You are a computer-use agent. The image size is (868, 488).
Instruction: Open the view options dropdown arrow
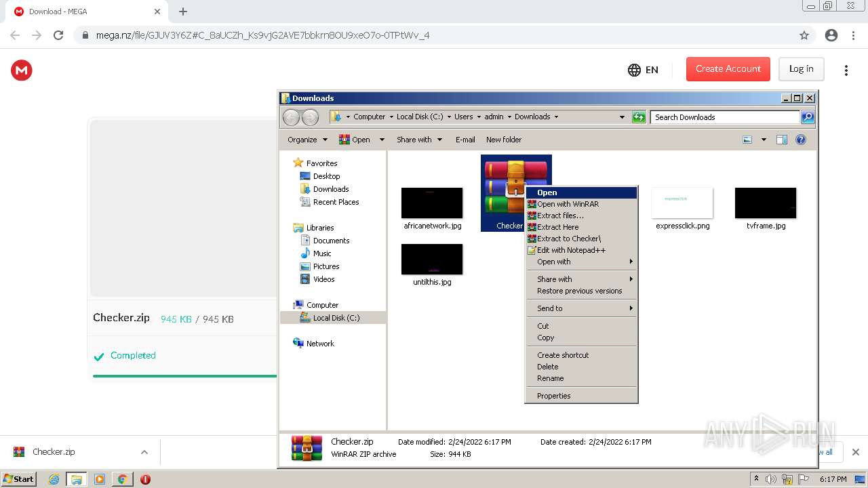(764, 140)
